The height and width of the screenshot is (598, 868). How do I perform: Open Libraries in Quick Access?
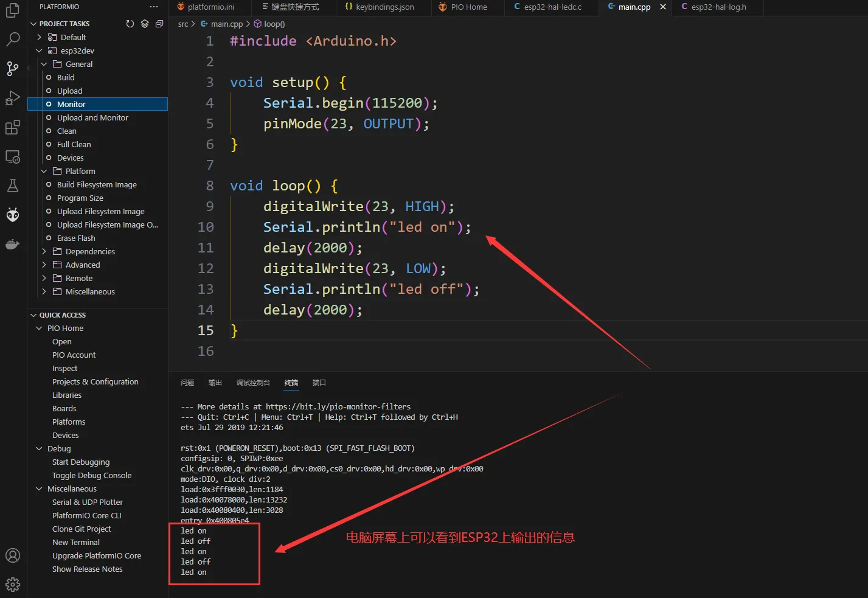(x=67, y=395)
